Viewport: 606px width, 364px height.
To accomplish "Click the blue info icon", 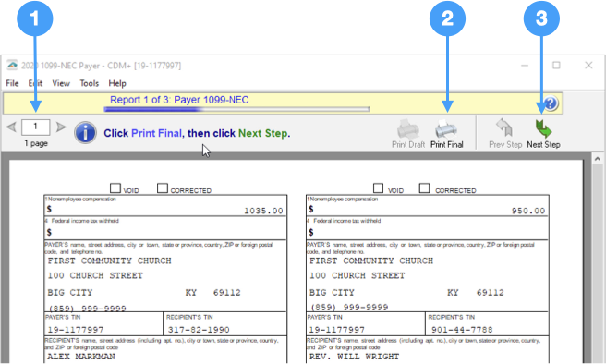I will pos(85,132).
